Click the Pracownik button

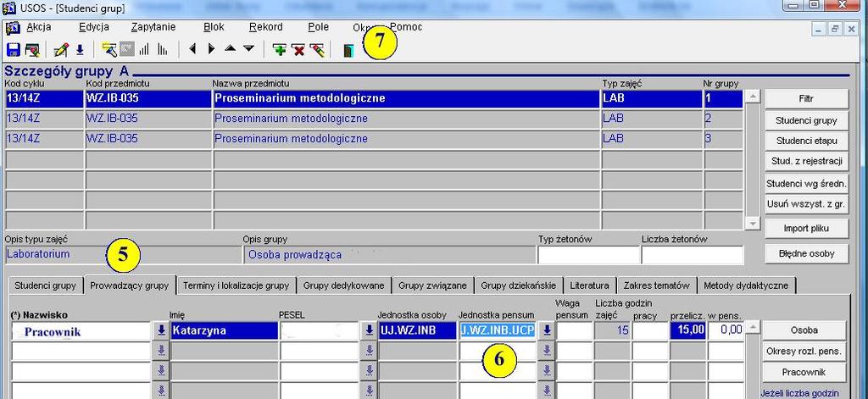(x=804, y=372)
